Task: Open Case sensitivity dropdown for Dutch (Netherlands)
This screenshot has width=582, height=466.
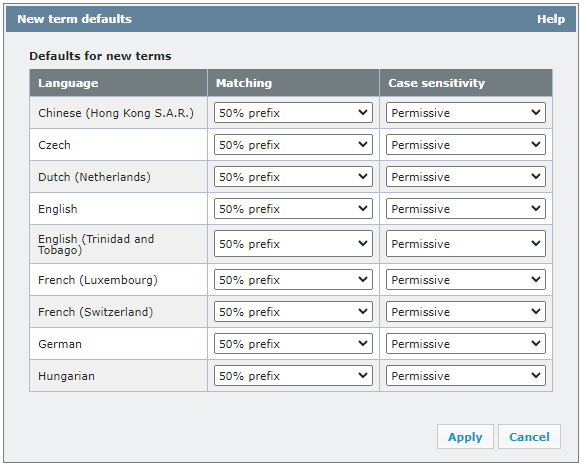Action: pos(466,176)
